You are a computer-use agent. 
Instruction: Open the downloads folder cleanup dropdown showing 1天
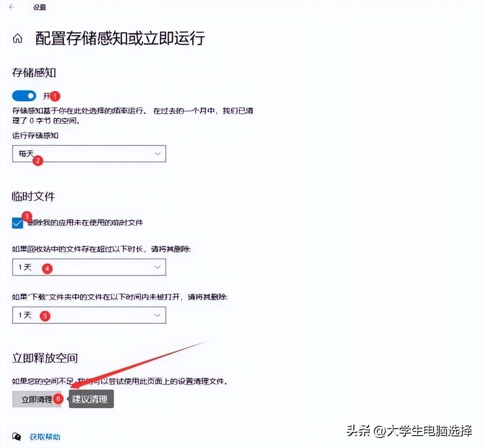[89, 315]
